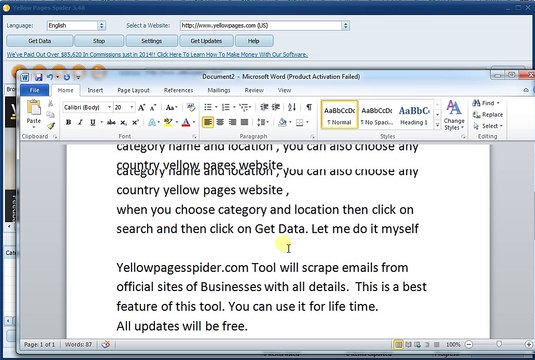Image resolution: width=535 pixels, height=360 pixels.
Task: Click the Borders icon
Action: pyautogui.click(x=299, y=122)
